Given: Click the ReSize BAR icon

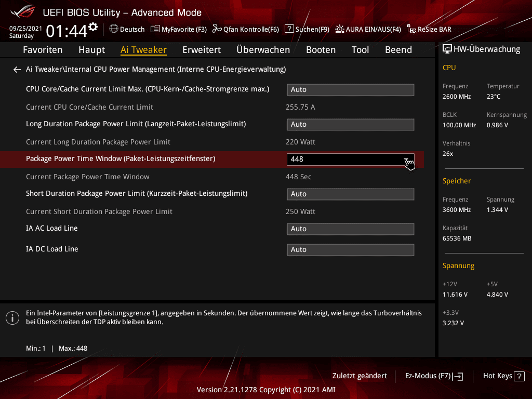Looking at the screenshot, I should pyautogui.click(x=411, y=29).
